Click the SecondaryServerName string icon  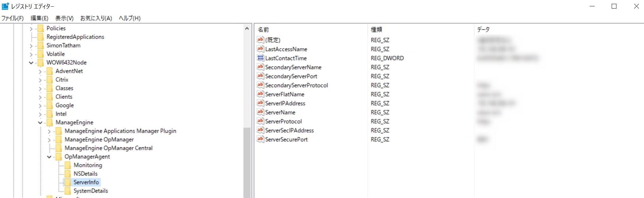(260, 67)
